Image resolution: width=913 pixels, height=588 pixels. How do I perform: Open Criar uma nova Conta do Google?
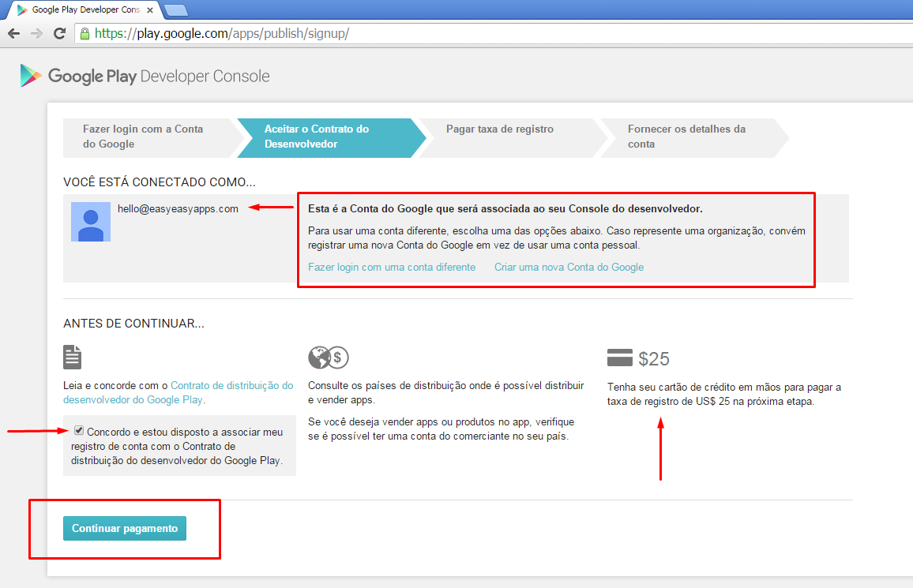pyautogui.click(x=569, y=267)
